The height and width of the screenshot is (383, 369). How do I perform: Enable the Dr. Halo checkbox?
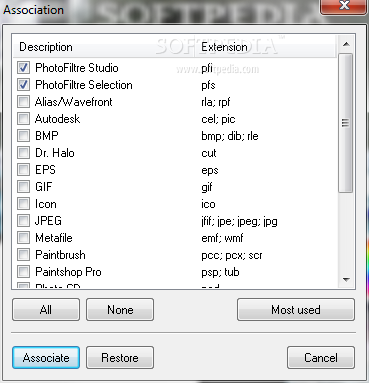[23, 153]
